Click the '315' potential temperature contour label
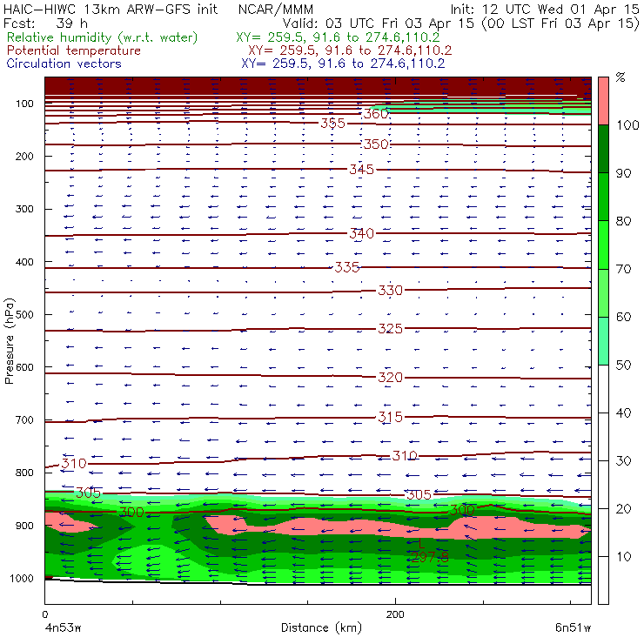 click(x=391, y=417)
